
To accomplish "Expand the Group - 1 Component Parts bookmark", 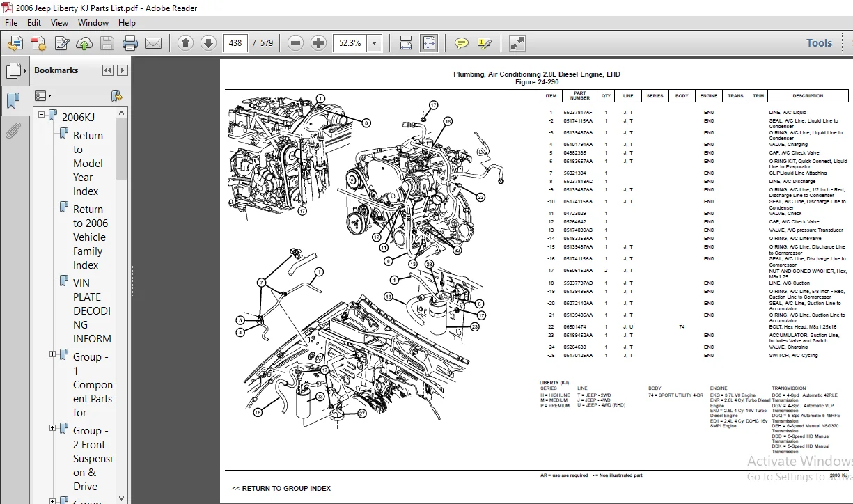I will click(53, 354).
